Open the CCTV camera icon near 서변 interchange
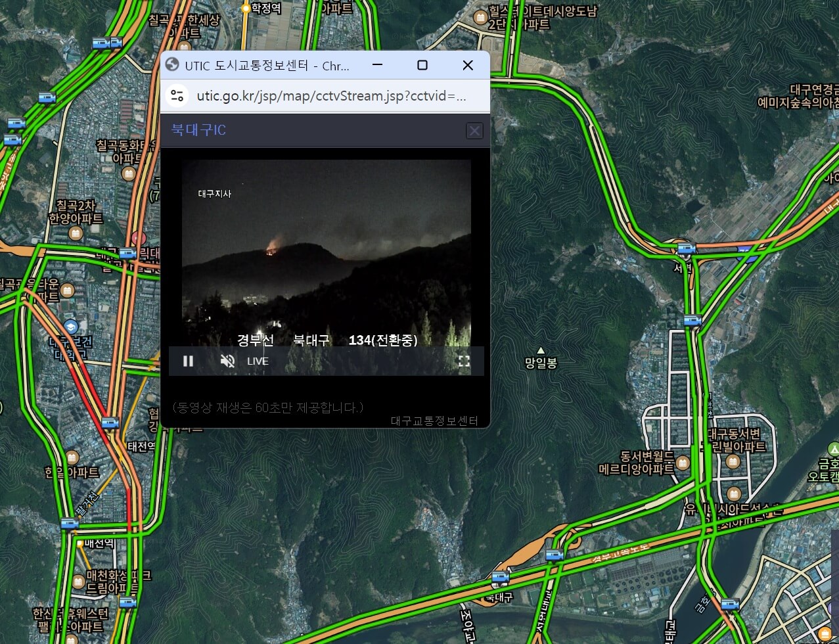The height and width of the screenshot is (644, 839). 687,248
